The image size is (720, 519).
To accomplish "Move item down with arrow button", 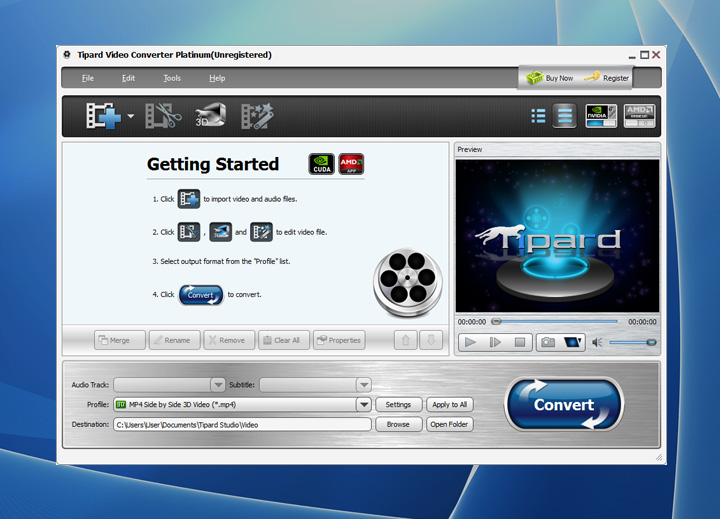I will point(431,340).
